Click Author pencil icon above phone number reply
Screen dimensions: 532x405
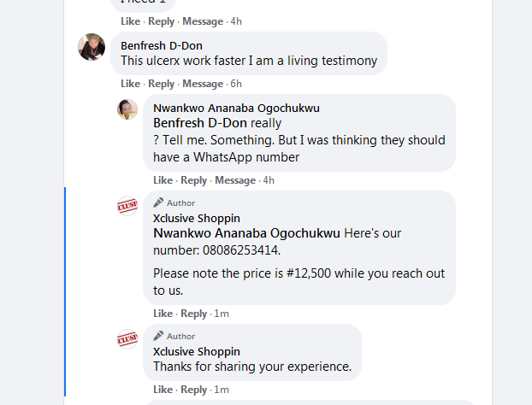click(x=158, y=202)
